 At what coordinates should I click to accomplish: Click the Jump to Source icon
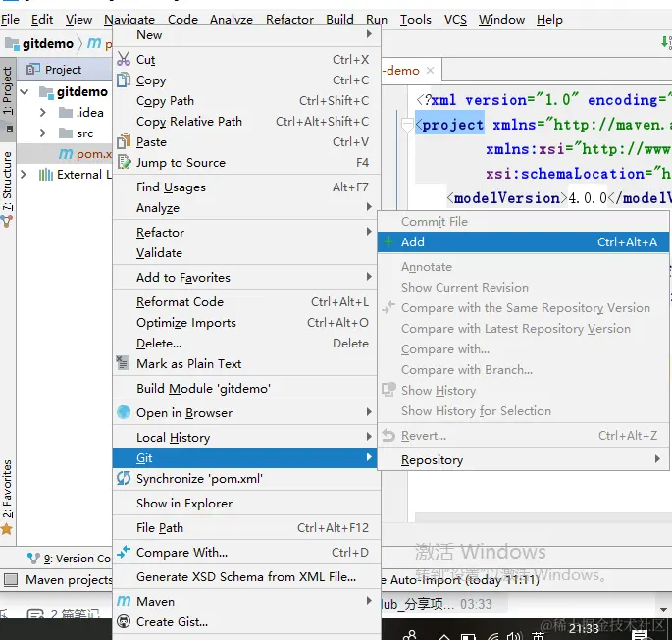click(x=124, y=162)
